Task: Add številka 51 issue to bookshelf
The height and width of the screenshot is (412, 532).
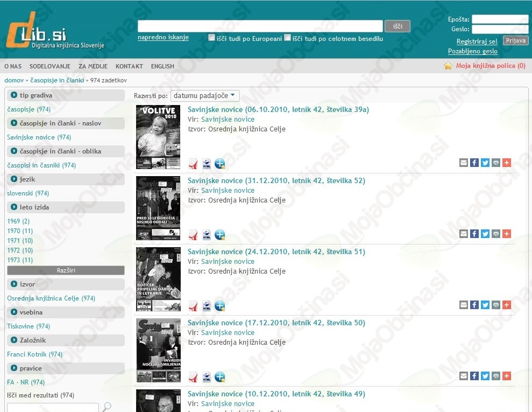Action: pos(220,306)
